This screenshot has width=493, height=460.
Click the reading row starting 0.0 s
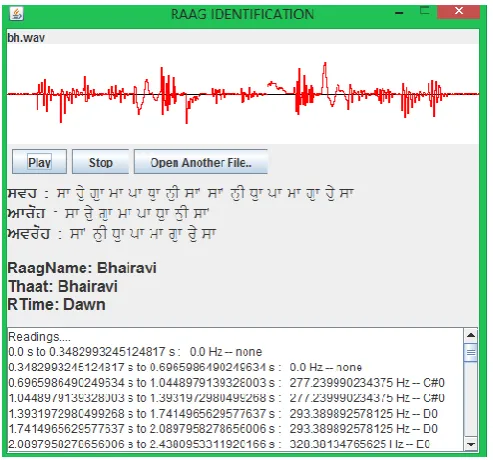point(135,352)
